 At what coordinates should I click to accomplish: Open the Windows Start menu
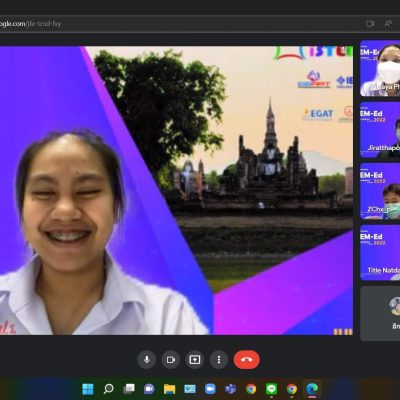pos(88,389)
